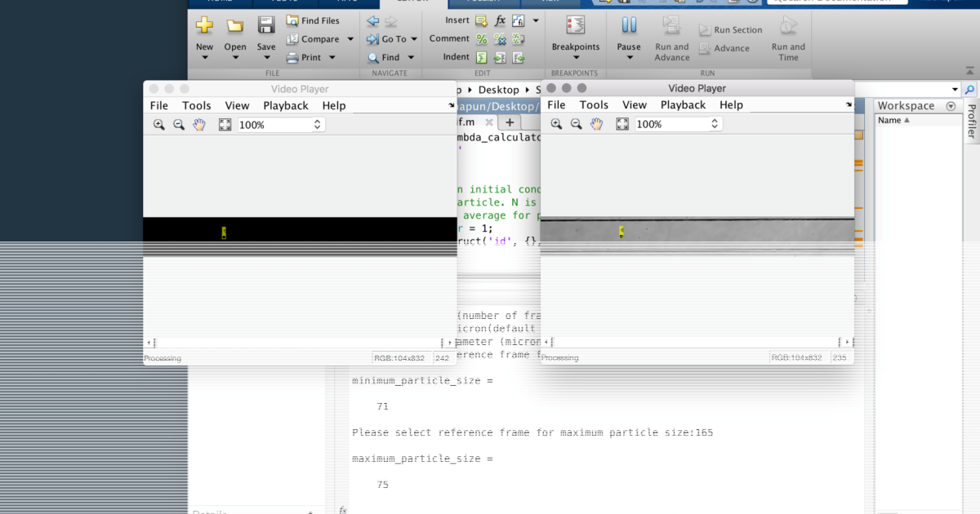Open the Playback menu in Video Player
This screenshot has width=980, height=514.
click(285, 105)
